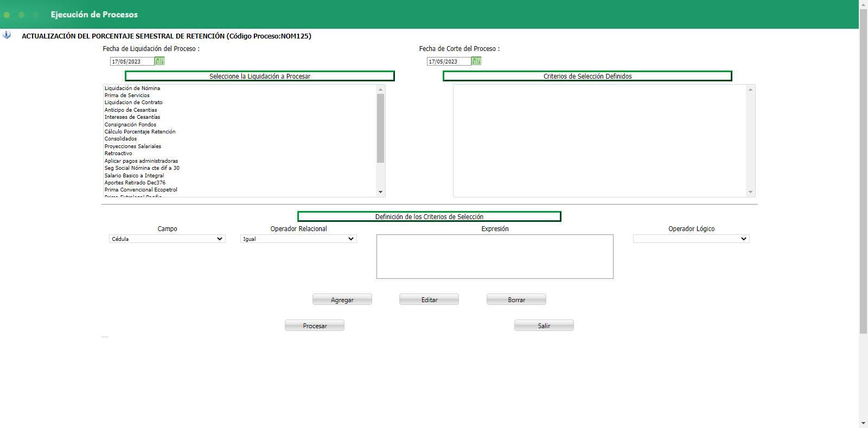
Task: Select Liquidación de Nómina in the list
Action: pos(239,88)
